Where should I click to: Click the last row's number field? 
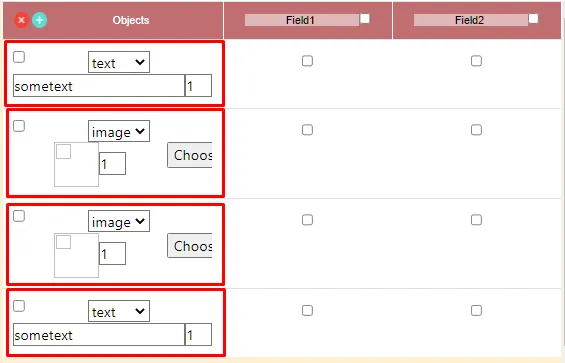pyautogui.click(x=199, y=335)
